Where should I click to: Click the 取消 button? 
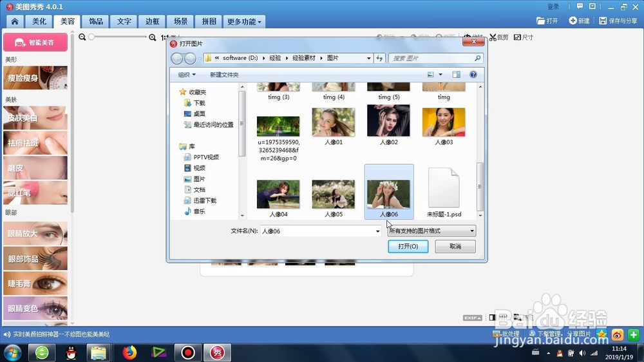455,246
